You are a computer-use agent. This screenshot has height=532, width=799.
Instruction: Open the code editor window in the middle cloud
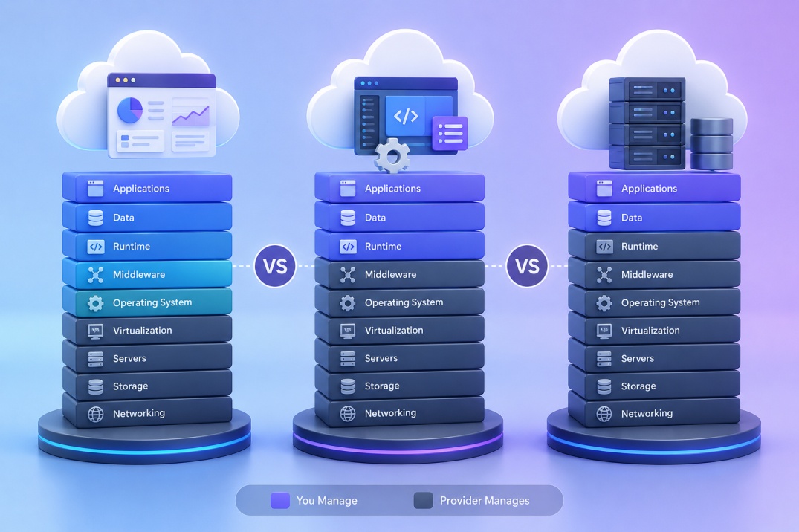click(406, 115)
